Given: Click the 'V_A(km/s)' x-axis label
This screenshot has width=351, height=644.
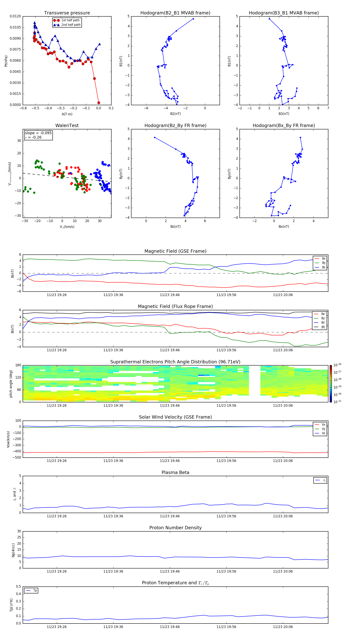Looking at the screenshot, I should point(67,227).
